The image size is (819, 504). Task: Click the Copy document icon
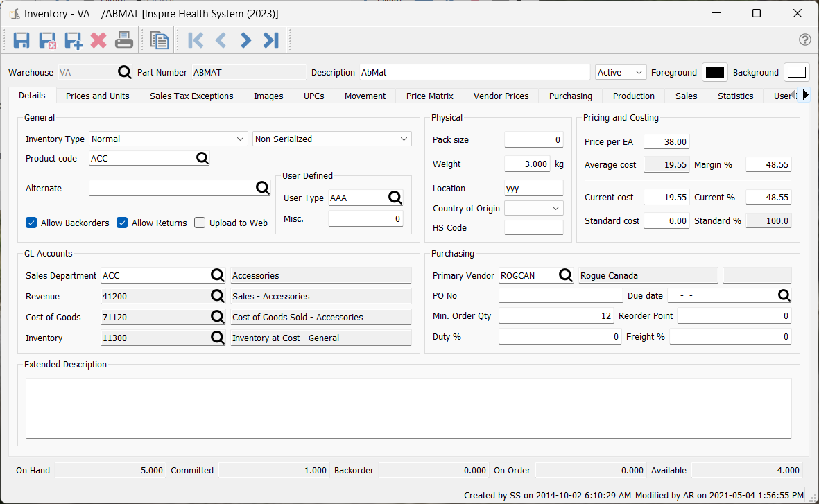pos(160,40)
